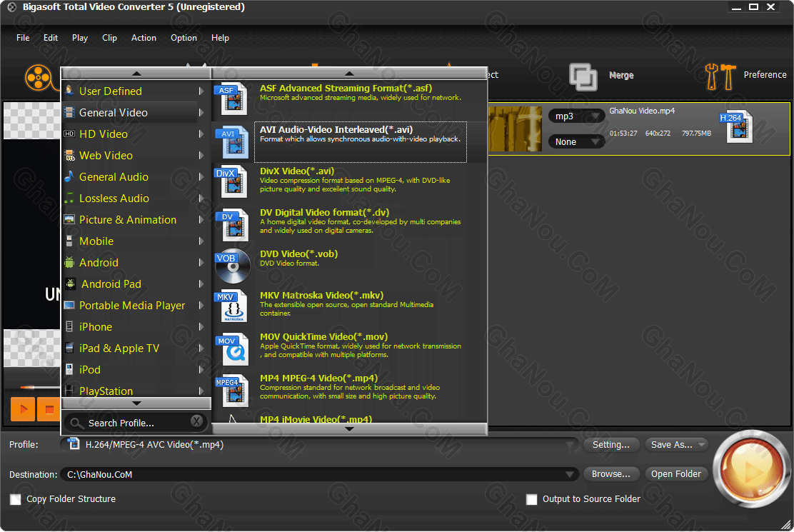The height and width of the screenshot is (532, 794).
Task: Click the Browse... button
Action: (x=610, y=474)
